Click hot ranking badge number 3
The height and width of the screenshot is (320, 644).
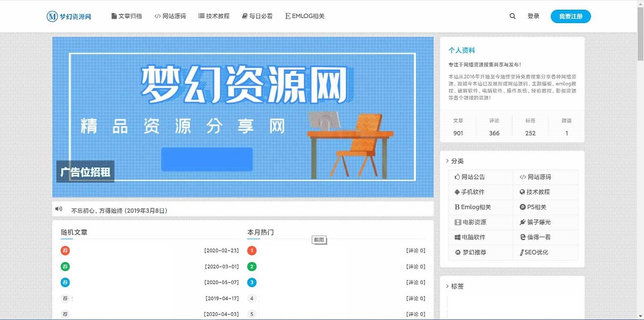coord(252,283)
